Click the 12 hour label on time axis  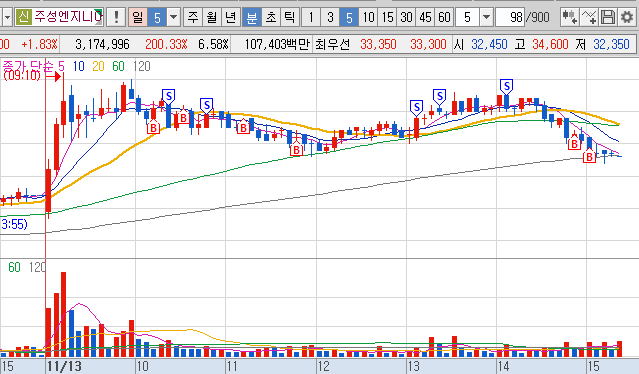coord(324,366)
